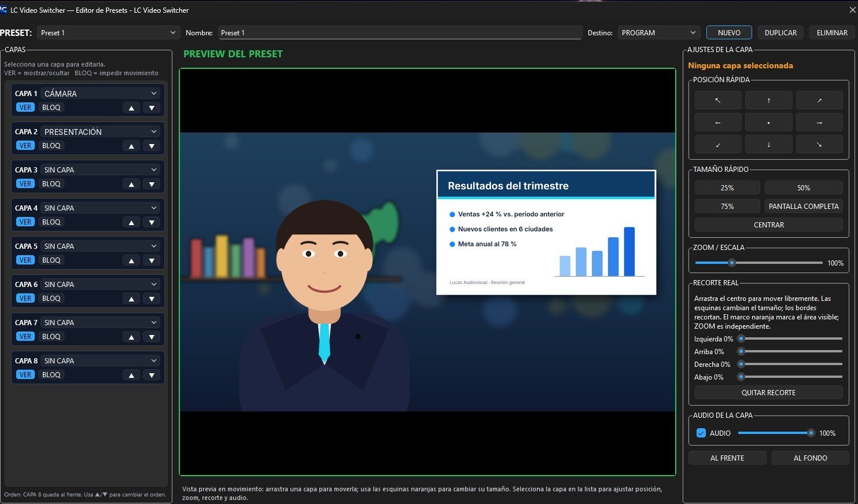The width and height of the screenshot is (858, 504).
Task: Snap layer to top-right position arrow
Action: coord(819,100)
